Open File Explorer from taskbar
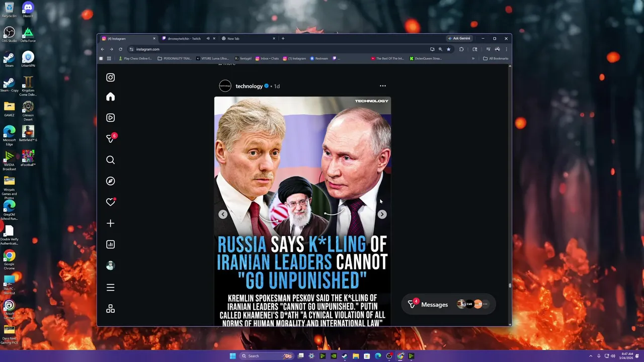The width and height of the screenshot is (644, 362). 356,356
